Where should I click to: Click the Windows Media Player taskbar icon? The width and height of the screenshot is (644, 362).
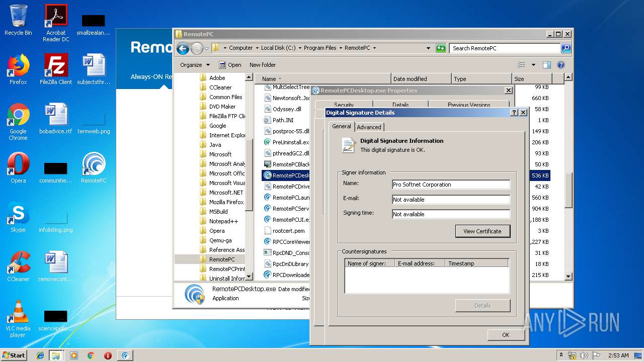74,355
